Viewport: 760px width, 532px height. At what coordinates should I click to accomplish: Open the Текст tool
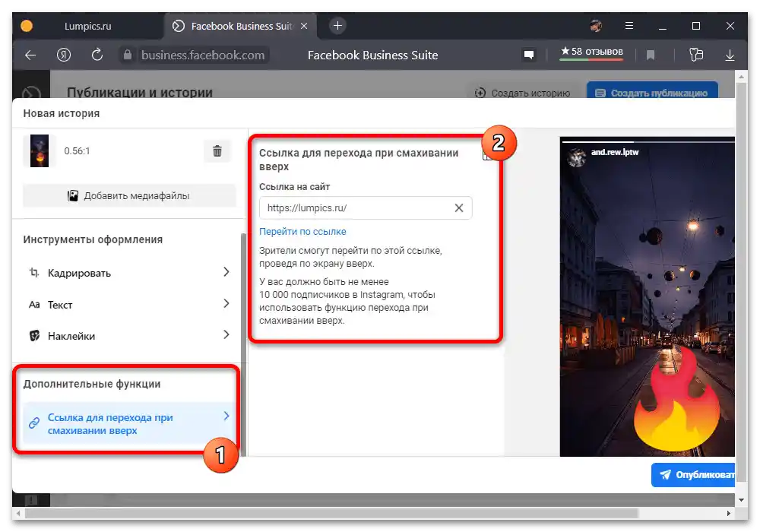(129, 304)
